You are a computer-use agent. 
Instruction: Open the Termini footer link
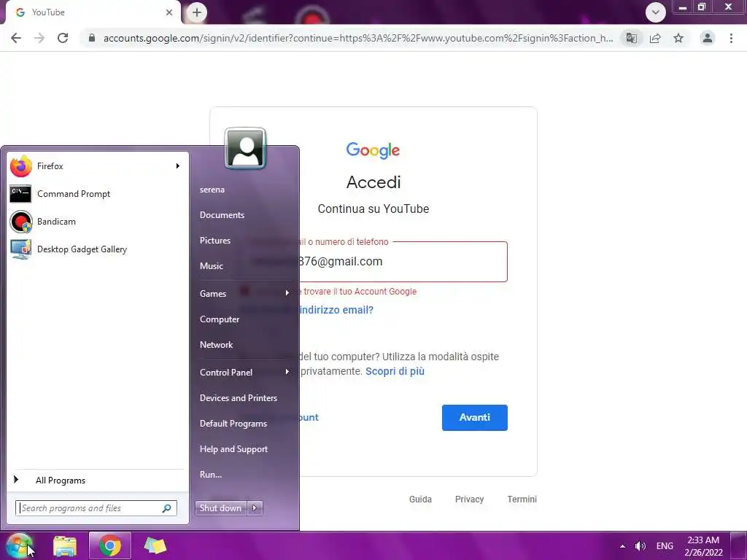coord(522,499)
